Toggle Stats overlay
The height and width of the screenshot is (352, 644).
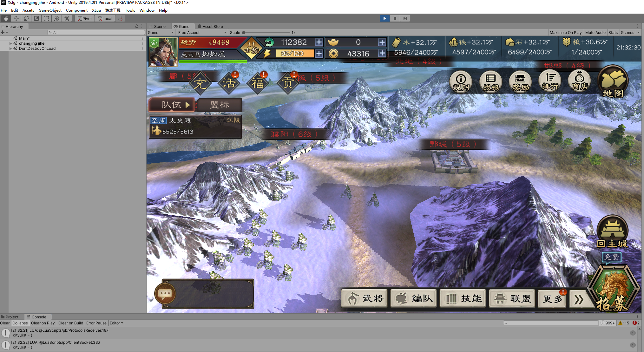[x=613, y=32]
